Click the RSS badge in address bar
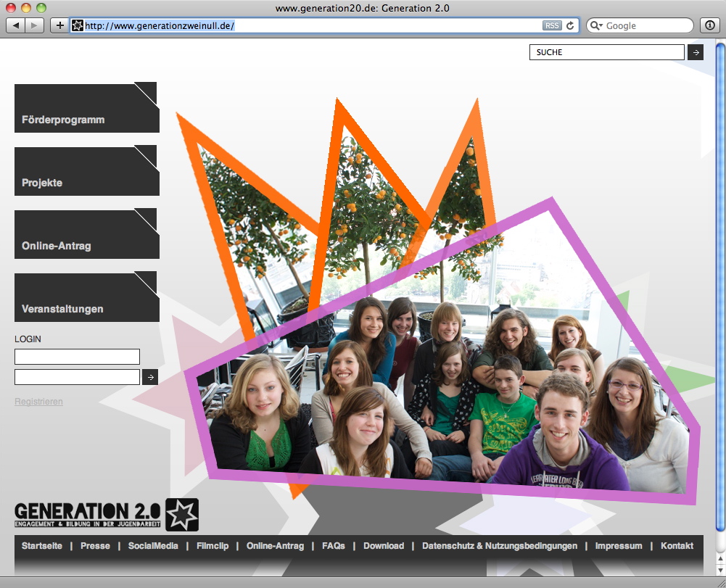The height and width of the screenshot is (588, 726). pos(551,25)
